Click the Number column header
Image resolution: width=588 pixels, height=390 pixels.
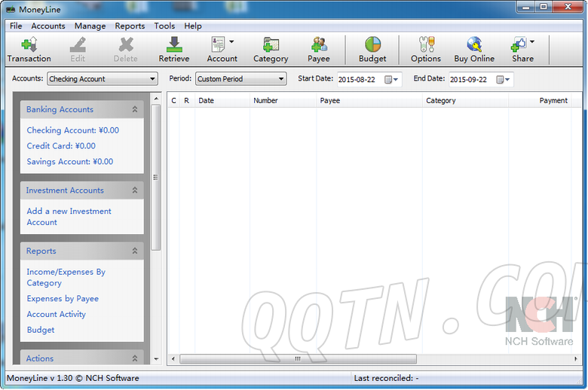(x=283, y=100)
